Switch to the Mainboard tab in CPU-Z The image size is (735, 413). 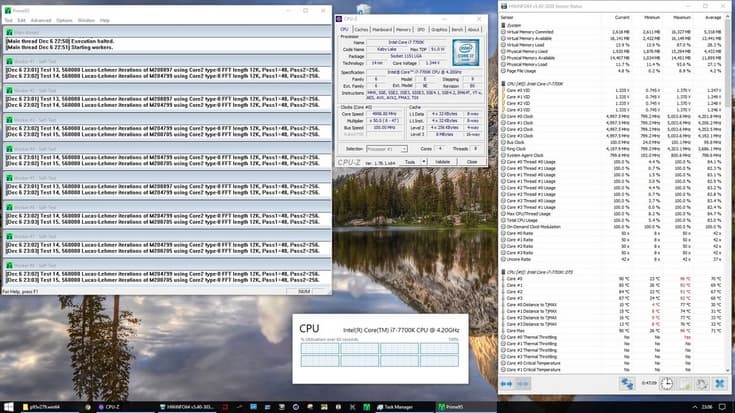(x=382, y=30)
